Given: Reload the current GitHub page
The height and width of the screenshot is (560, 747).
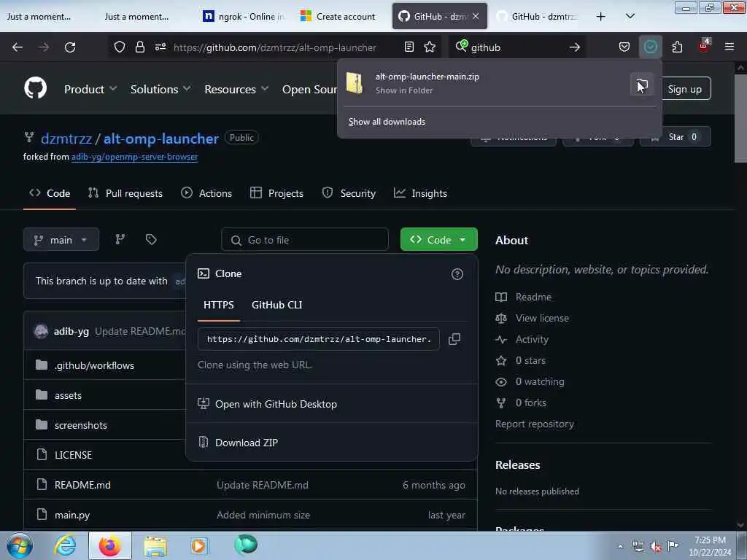Looking at the screenshot, I should pyautogui.click(x=70, y=47).
